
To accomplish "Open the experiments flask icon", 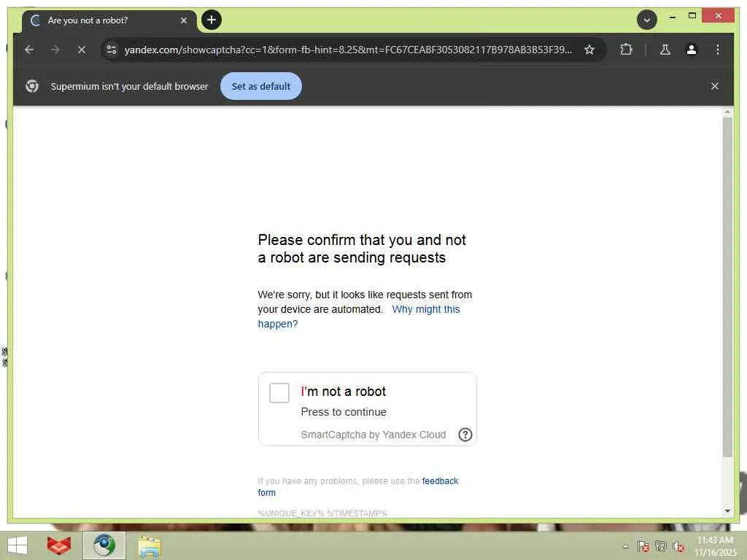I will tap(665, 50).
